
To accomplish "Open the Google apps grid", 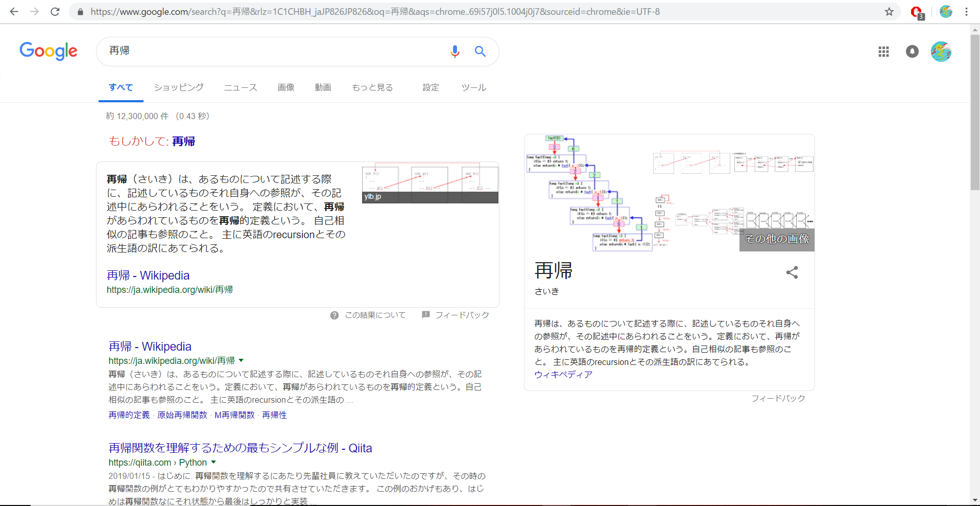I will point(883,51).
